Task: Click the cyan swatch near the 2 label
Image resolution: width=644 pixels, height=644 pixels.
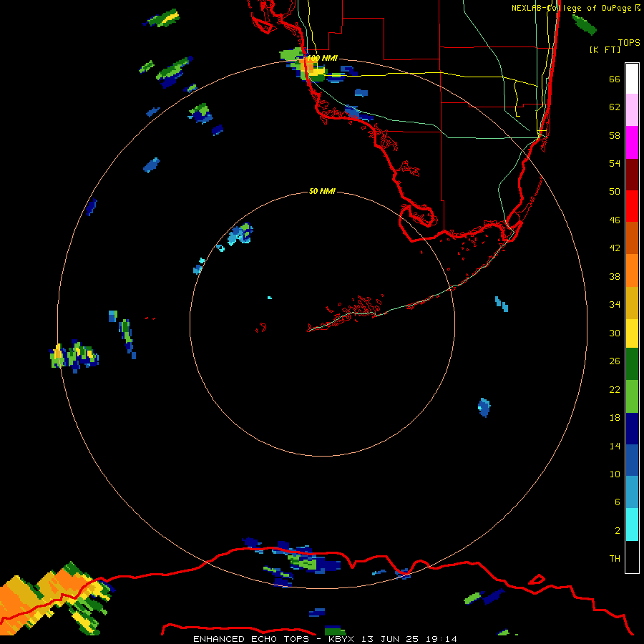Action: [x=632, y=525]
